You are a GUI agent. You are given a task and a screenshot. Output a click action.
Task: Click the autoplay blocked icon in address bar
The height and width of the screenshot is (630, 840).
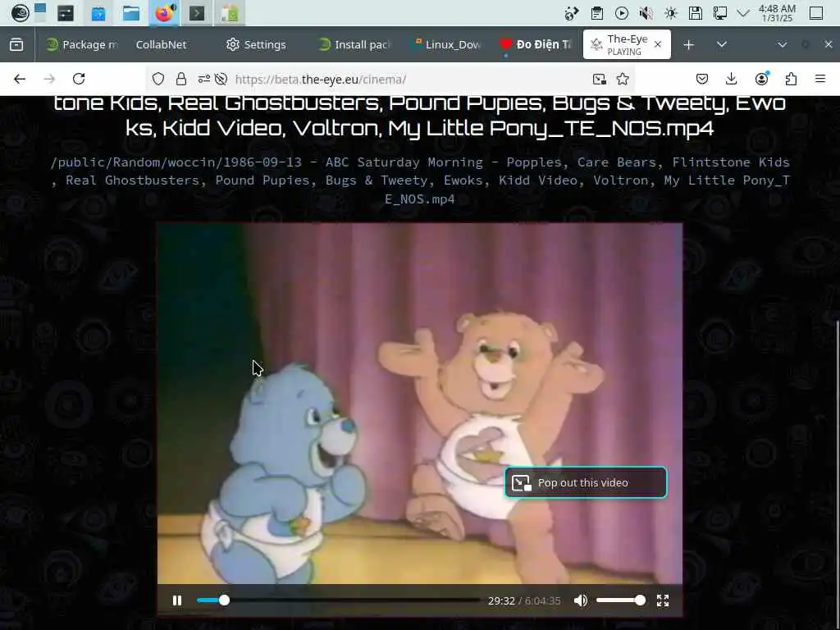coord(221,80)
